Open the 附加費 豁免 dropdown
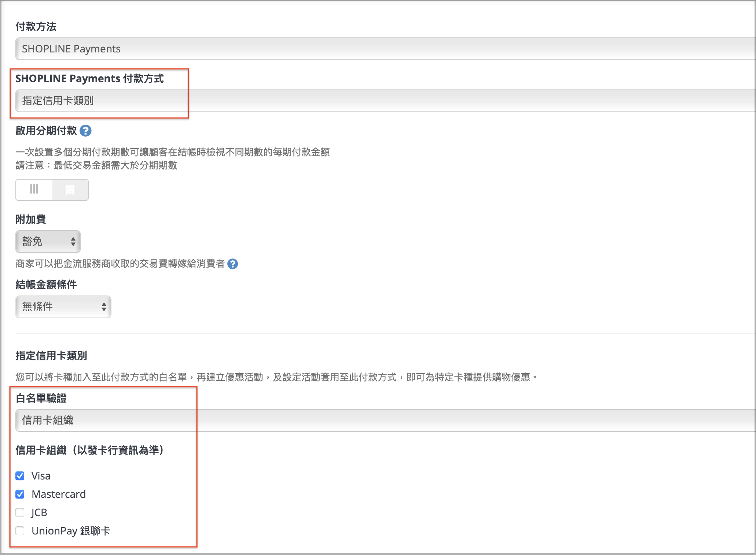Viewport: 756px width, 555px height. tap(48, 241)
